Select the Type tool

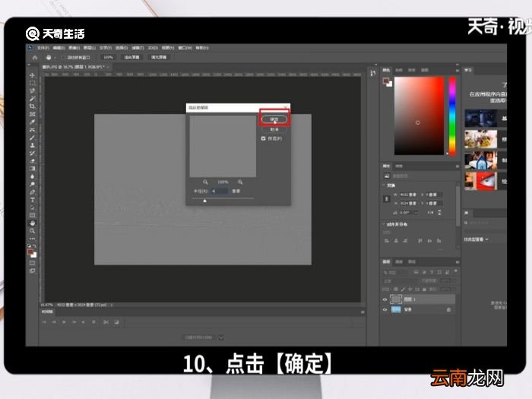click(32, 200)
